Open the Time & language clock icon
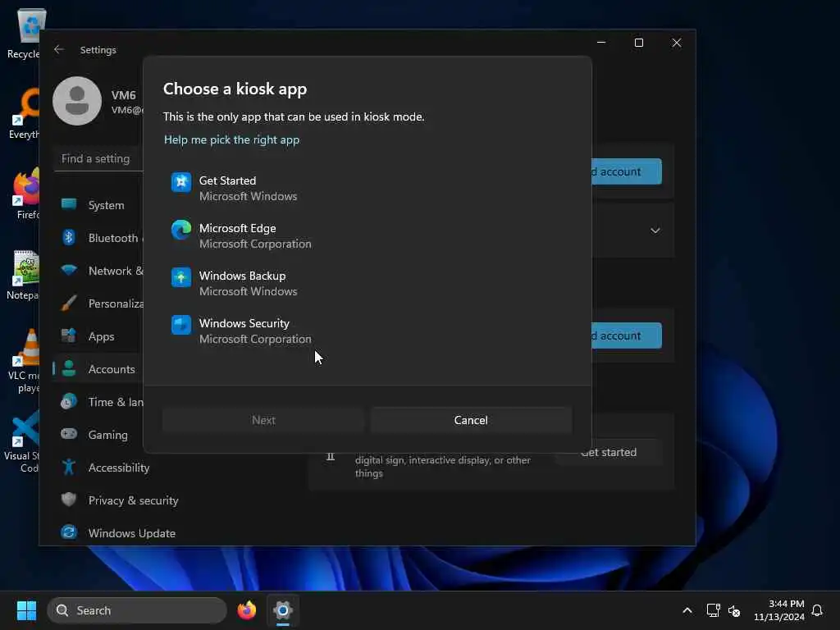The height and width of the screenshot is (630, 840). click(x=69, y=401)
